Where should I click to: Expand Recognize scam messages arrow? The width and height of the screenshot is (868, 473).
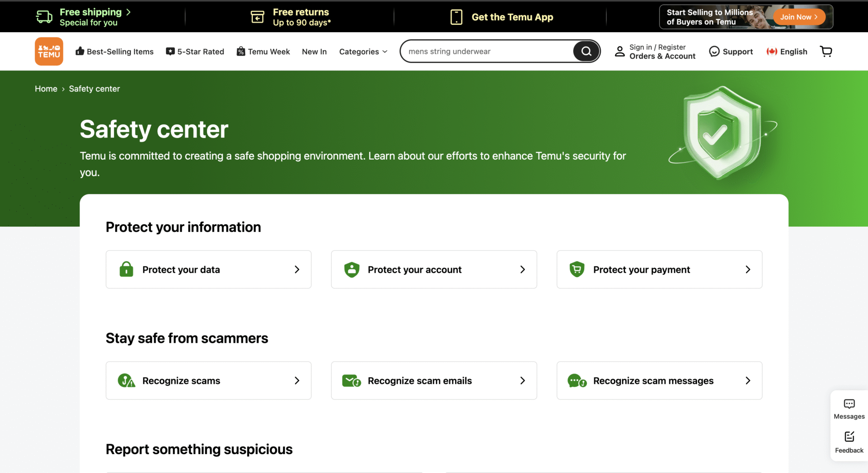(x=748, y=381)
